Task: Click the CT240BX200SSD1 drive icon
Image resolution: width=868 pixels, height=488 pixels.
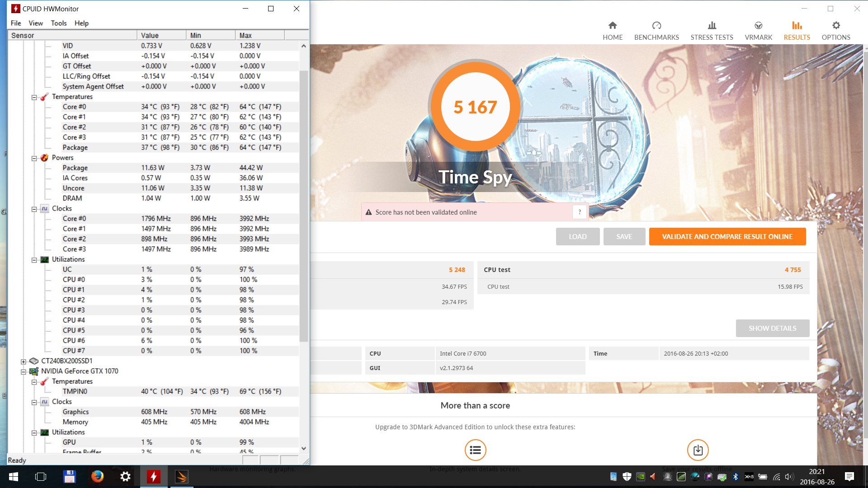Action: point(34,361)
